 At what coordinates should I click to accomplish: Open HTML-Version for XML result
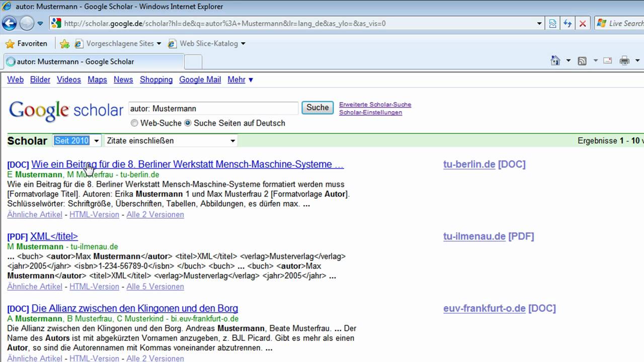tap(94, 287)
